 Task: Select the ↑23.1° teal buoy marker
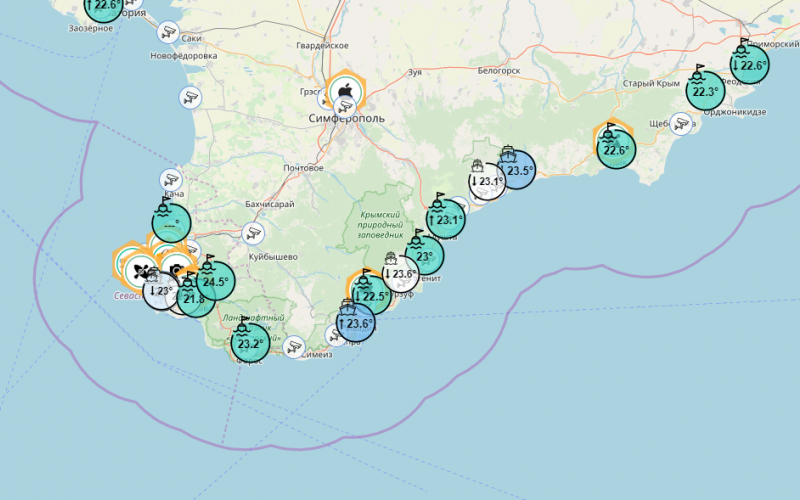(x=445, y=220)
